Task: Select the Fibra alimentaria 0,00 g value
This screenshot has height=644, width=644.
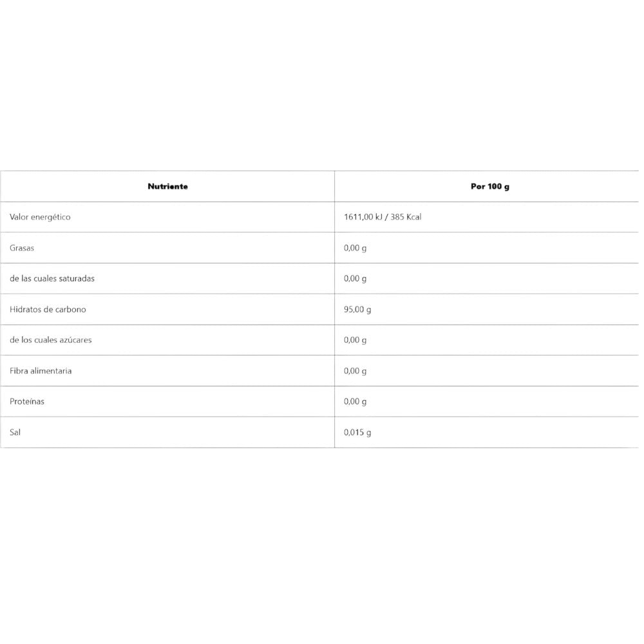Action: (355, 371)
